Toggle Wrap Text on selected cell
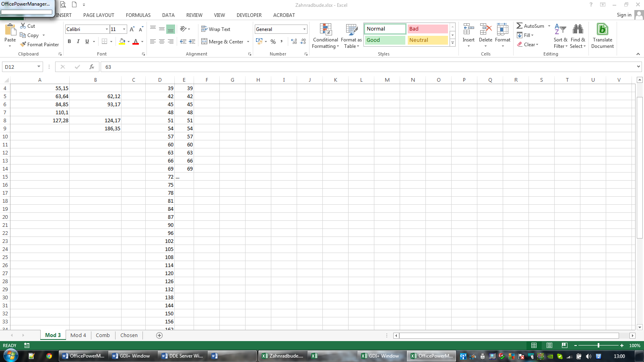 (x=216, y=29)
